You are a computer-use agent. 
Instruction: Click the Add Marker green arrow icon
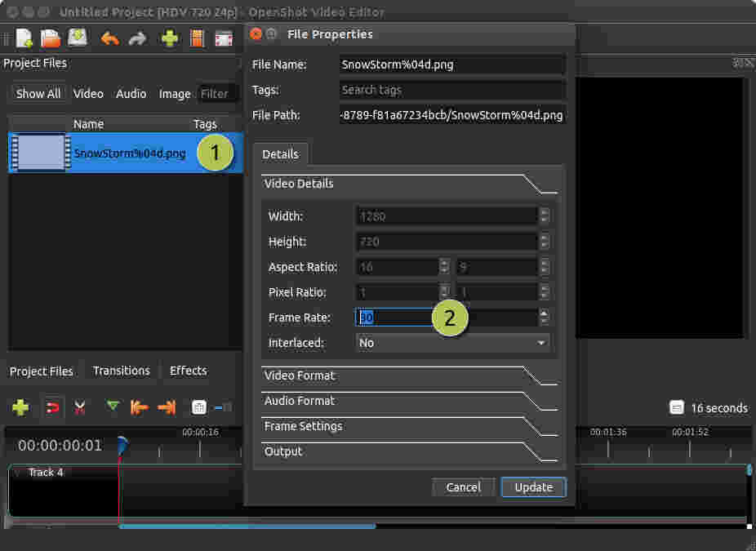(x=113, y=407)
